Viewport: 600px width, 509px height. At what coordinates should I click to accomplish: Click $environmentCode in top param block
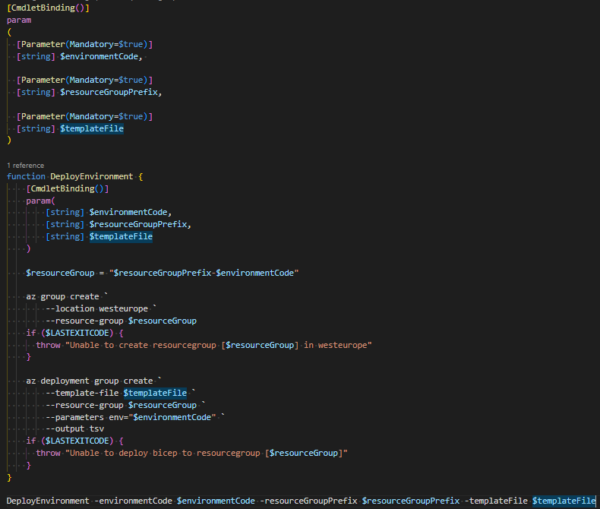tap(99, 57)
